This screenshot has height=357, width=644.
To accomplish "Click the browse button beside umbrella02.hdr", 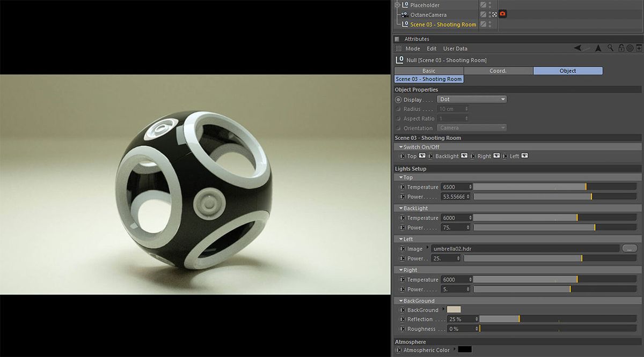I will pos(630,248).
